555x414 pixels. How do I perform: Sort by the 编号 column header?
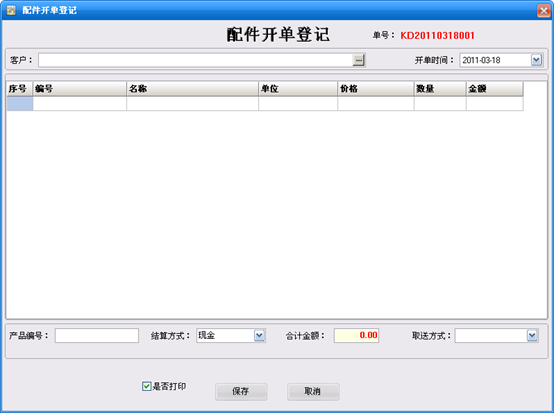(80, 89)
